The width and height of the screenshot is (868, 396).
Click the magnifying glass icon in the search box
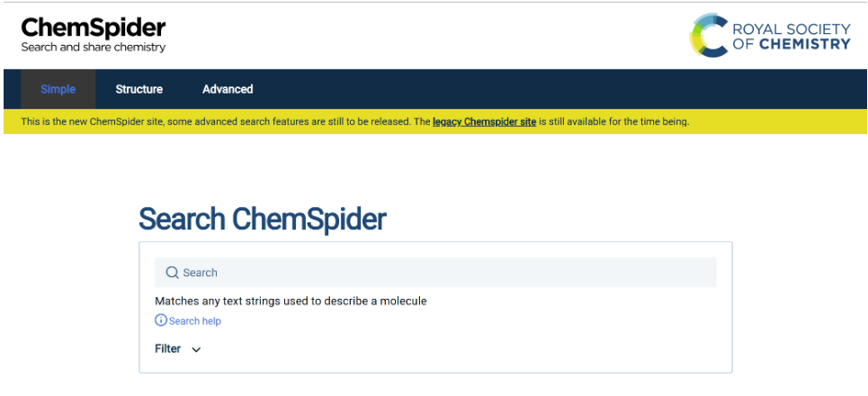[172, 273]
